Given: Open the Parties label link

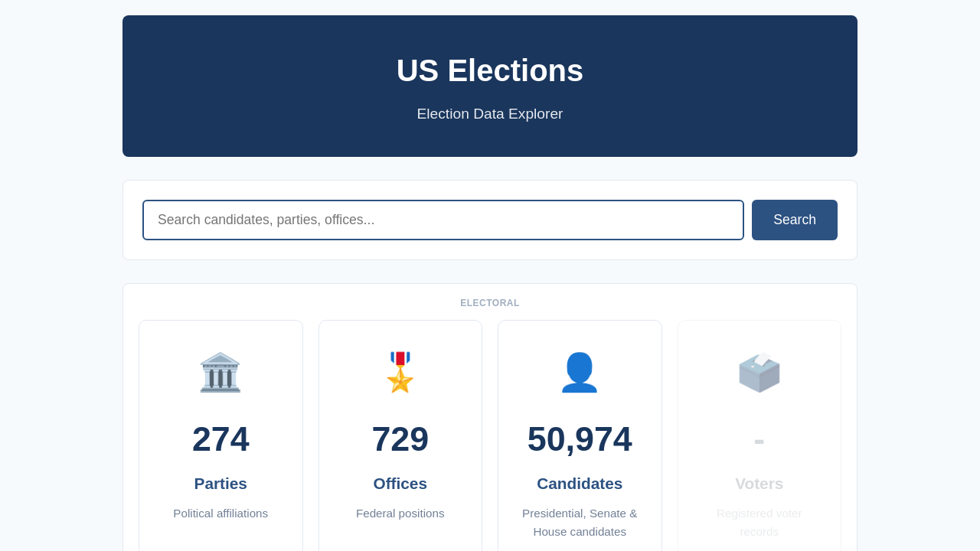Looking at the screenshot, I should click(220, 484).
